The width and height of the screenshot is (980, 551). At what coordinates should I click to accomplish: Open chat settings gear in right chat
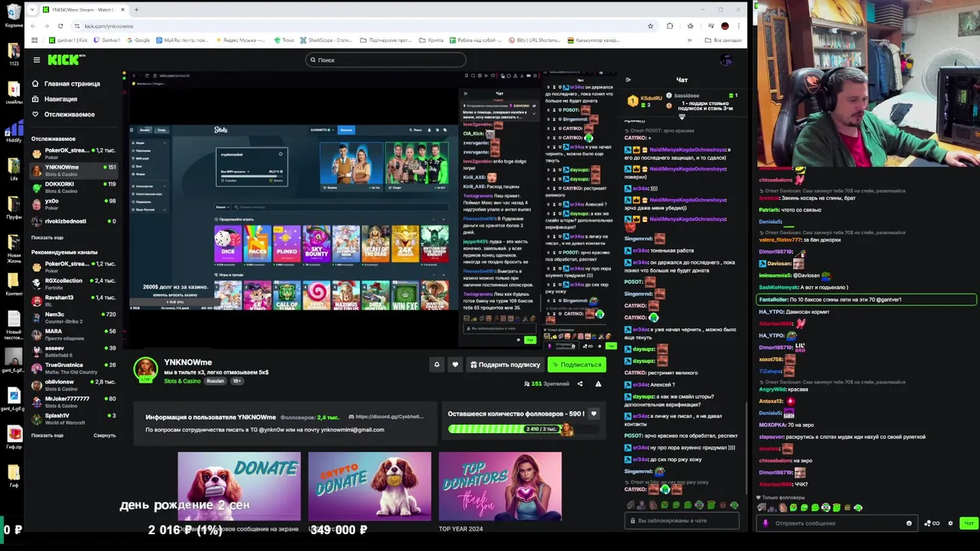click(950, 523)
